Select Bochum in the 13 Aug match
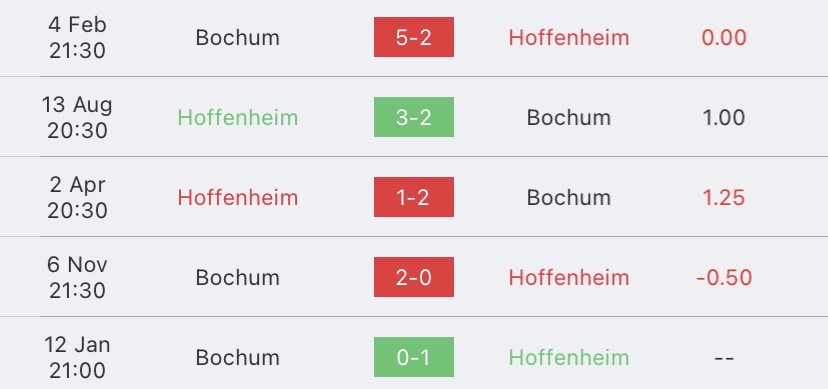The height and width of the screenshot is (389, 828). 569,117
